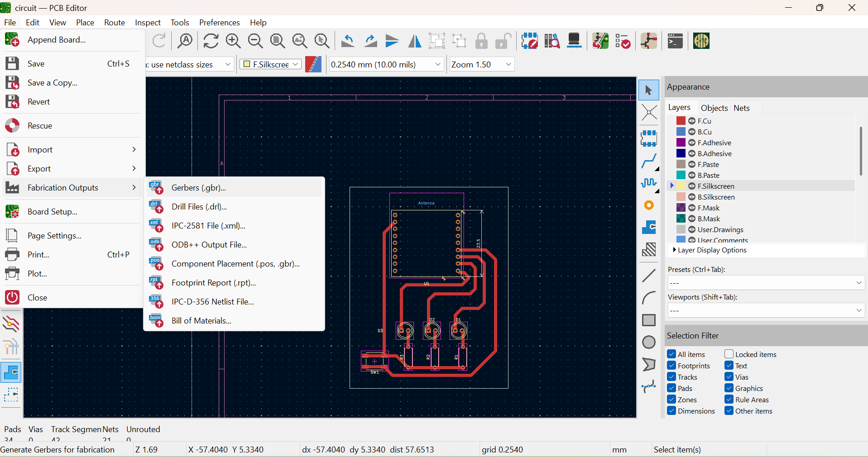Expand Layer Display Options

click(712, 250)
